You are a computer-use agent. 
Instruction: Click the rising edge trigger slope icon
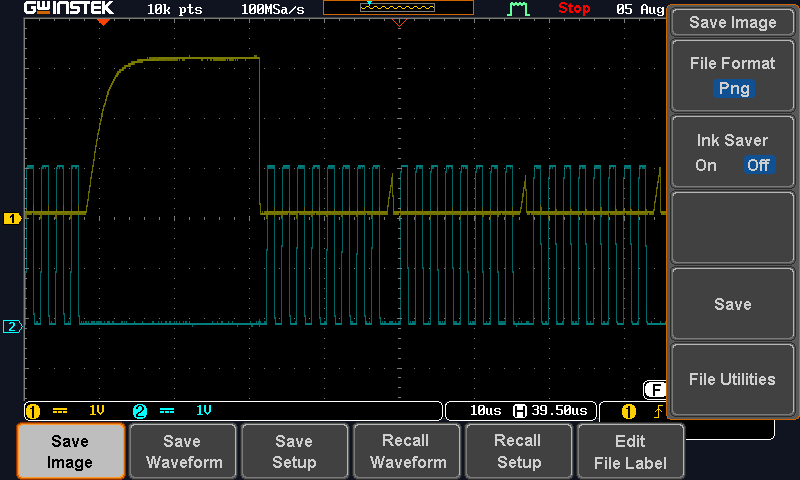(659, 411)
